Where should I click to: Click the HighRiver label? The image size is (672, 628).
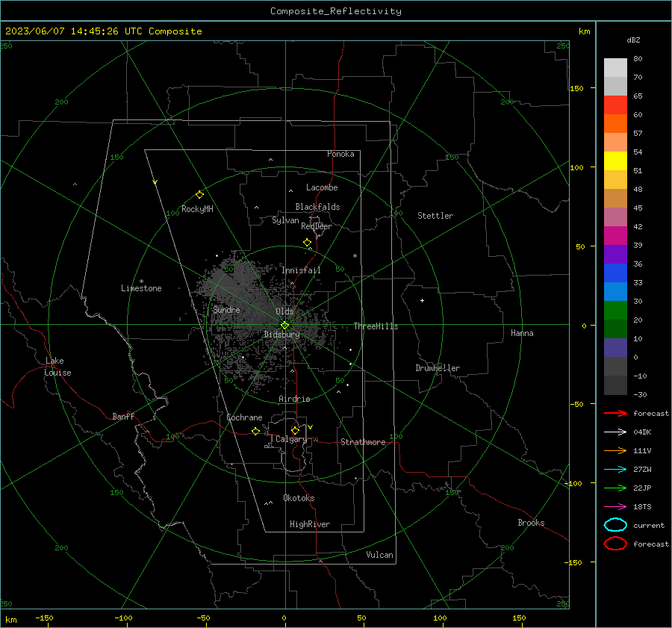point(310,524)
